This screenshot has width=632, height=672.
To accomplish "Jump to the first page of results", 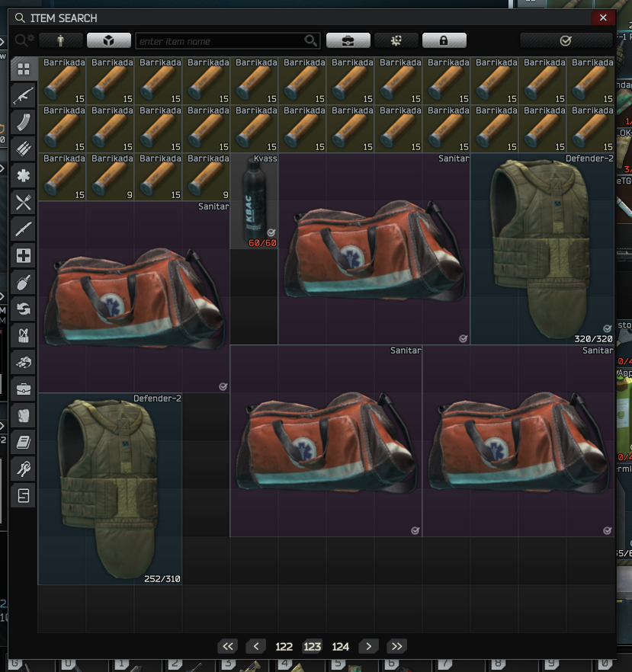I will [x=228, y=646].
